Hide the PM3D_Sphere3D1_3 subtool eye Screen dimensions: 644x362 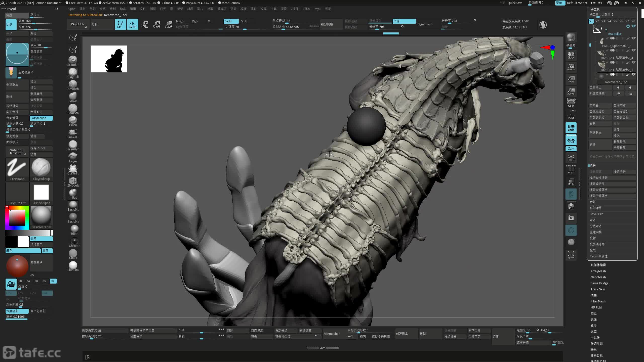click(x=634, y=38)
